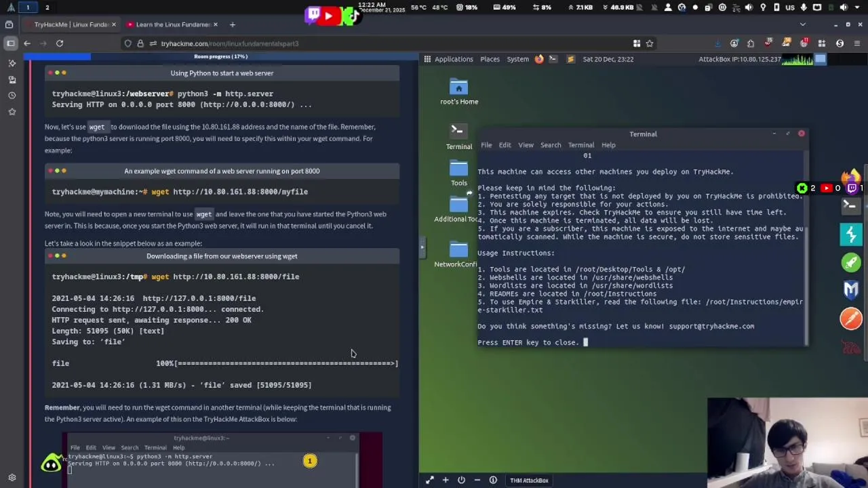
Task: Open File menu in Terminal window
Action: tap(486, 145)
